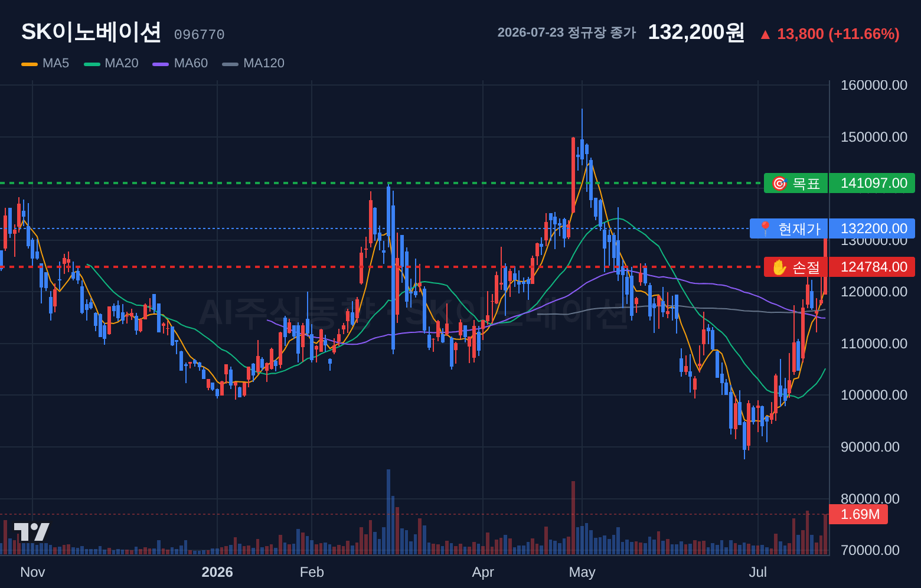Select the 141097.00 target price tag
This screenshot has width=921, height=588.
pos(872,183)
